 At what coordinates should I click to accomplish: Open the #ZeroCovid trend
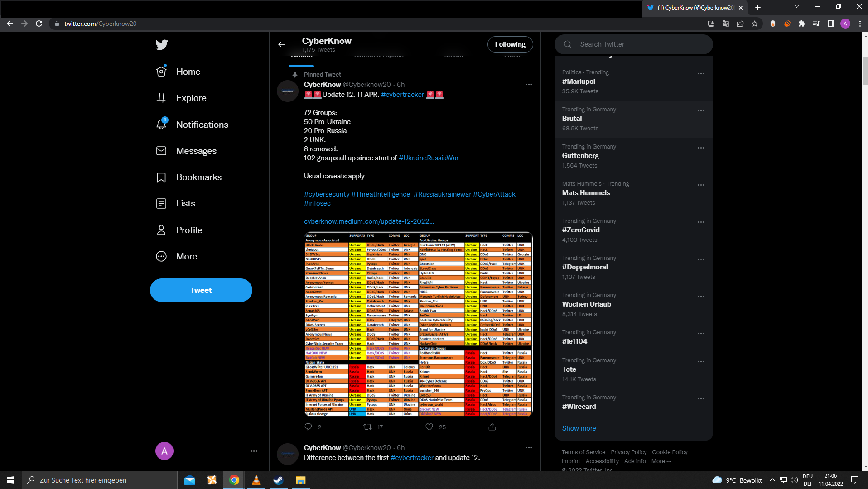coord(581,230)
